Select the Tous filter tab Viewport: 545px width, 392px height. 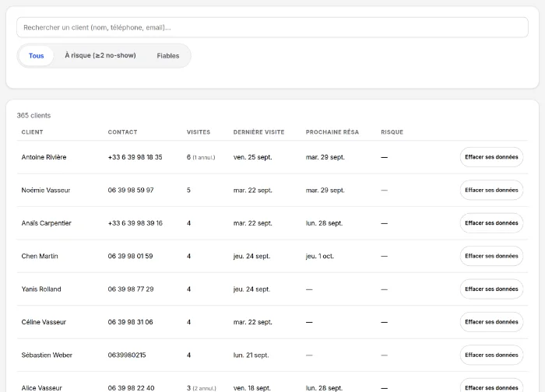36,55
